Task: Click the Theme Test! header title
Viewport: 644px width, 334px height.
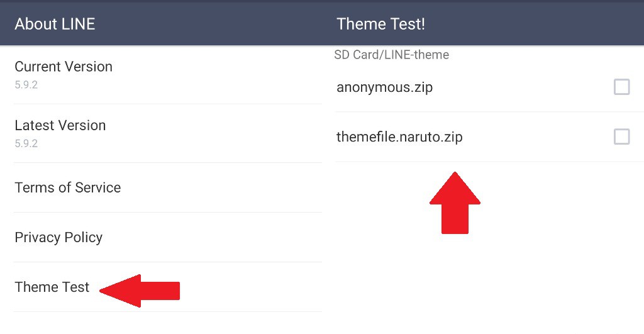Action: coord(381,25)
